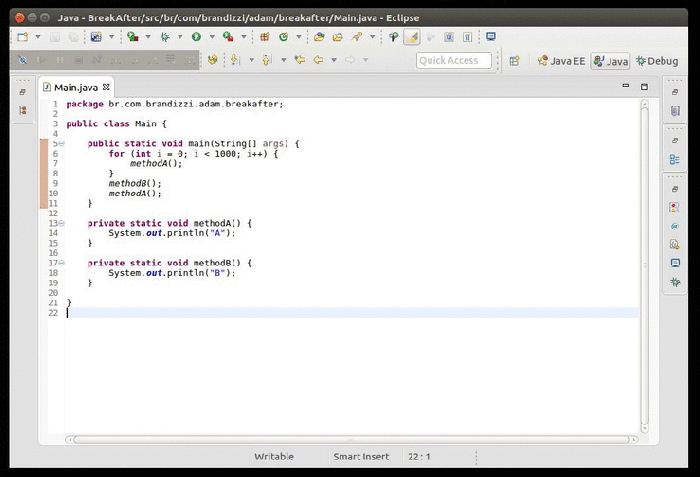This screenshot has width=700, height=477.
Task: Collapse the methodA fold marker
Action: (x=61, y=223)
